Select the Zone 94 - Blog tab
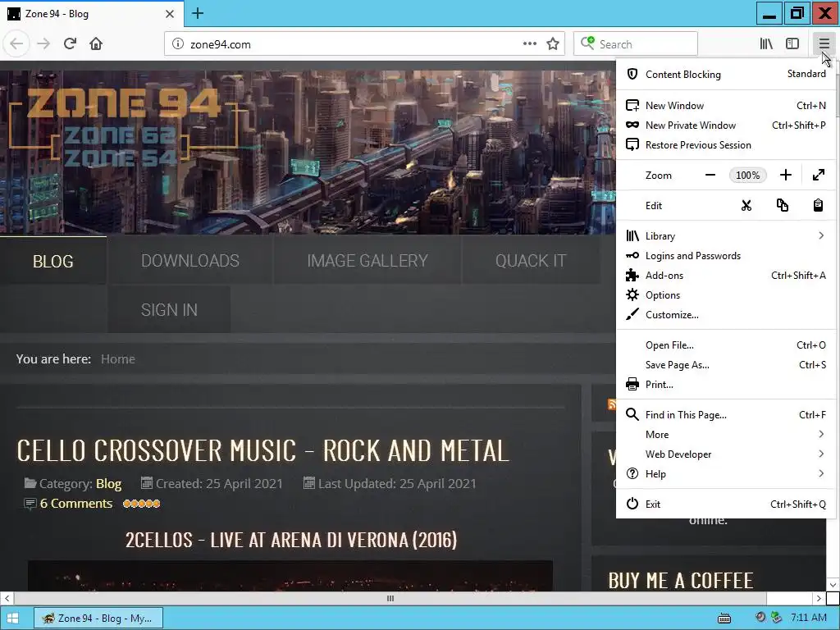 (92, 14)
